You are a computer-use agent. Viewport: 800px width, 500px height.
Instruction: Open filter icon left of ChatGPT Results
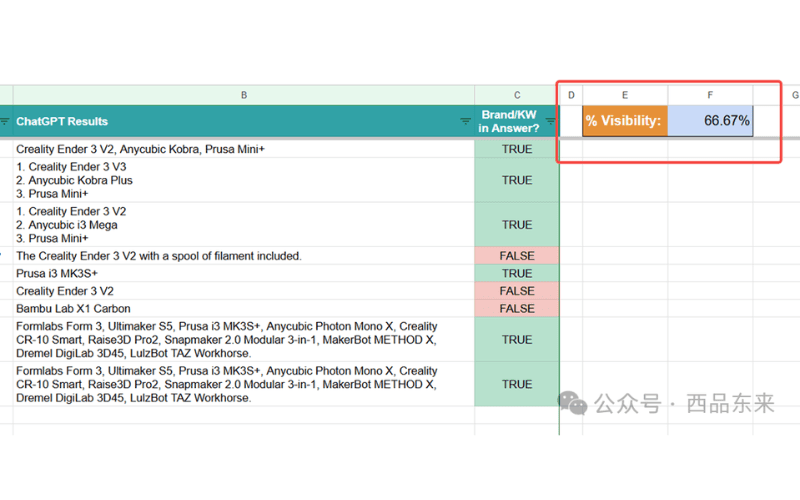[5, 121]
